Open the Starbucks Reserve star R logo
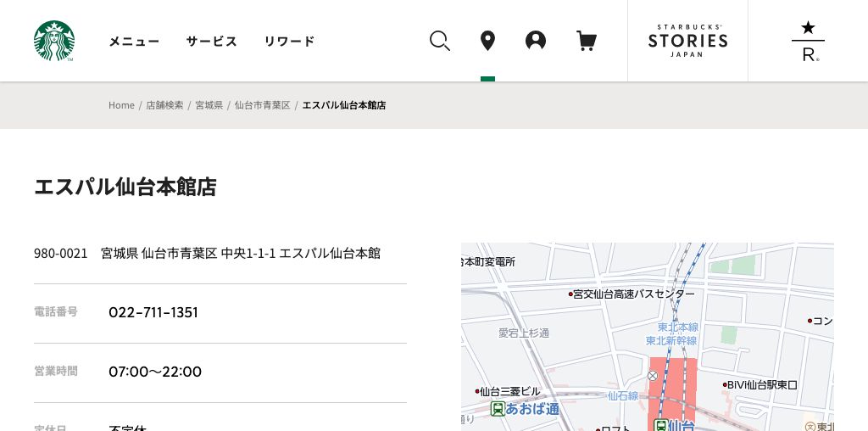The height and width of the screenshot is (431, 868). coord(808,41)
